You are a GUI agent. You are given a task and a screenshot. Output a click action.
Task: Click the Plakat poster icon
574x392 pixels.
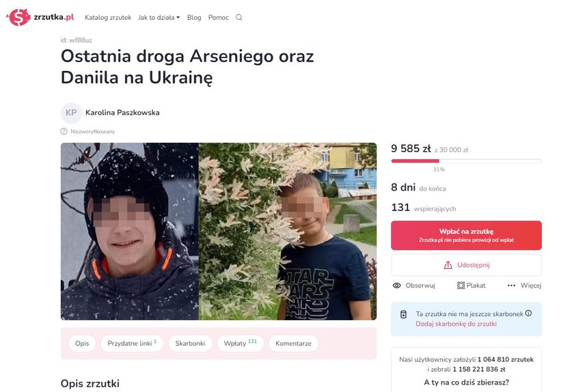[461, 285]
